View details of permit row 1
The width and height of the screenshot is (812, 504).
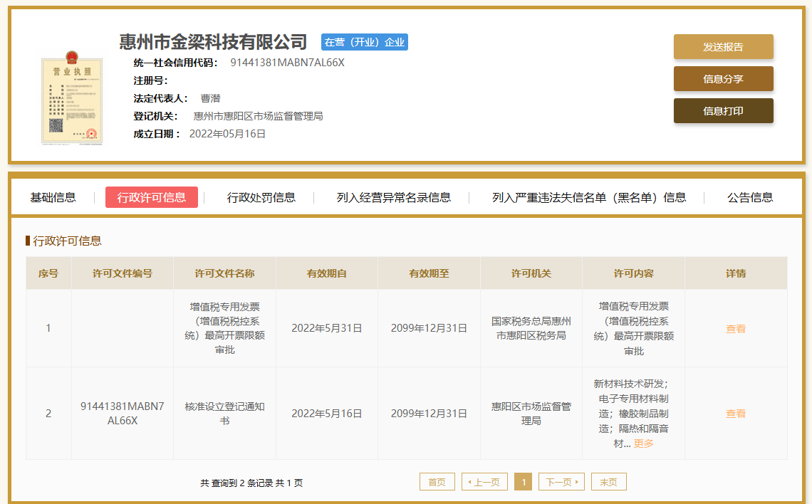pos(736,329)
